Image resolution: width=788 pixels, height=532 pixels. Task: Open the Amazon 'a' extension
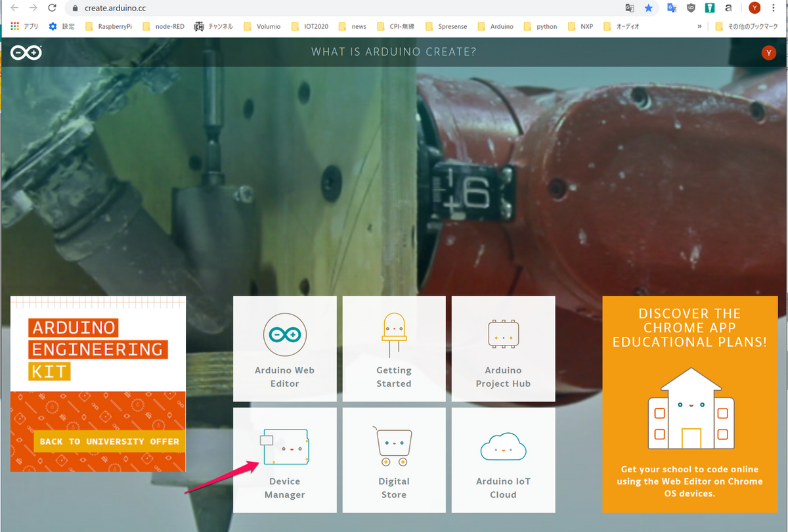click(x=728, y=9)
